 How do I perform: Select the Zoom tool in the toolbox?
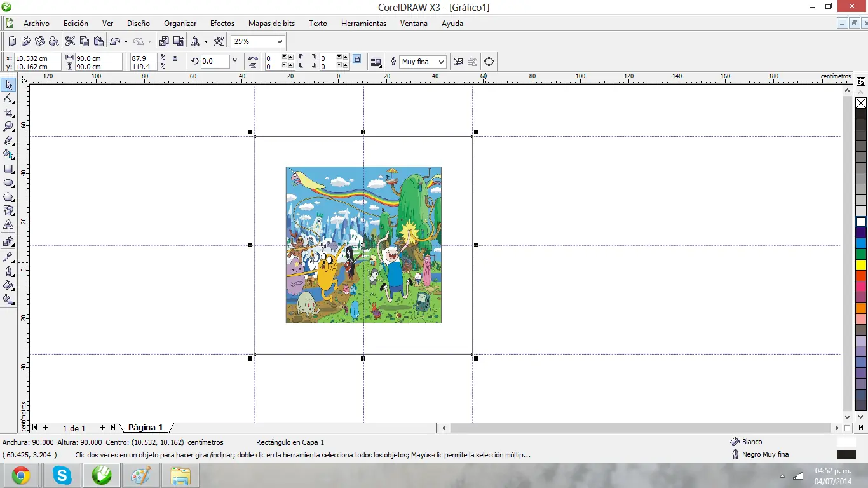[8, 126]
